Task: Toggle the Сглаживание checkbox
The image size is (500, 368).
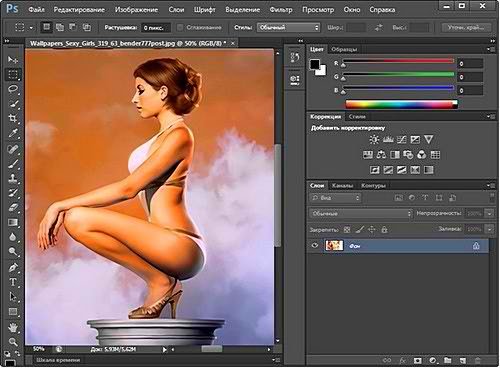Action: [x=180, y=28]
